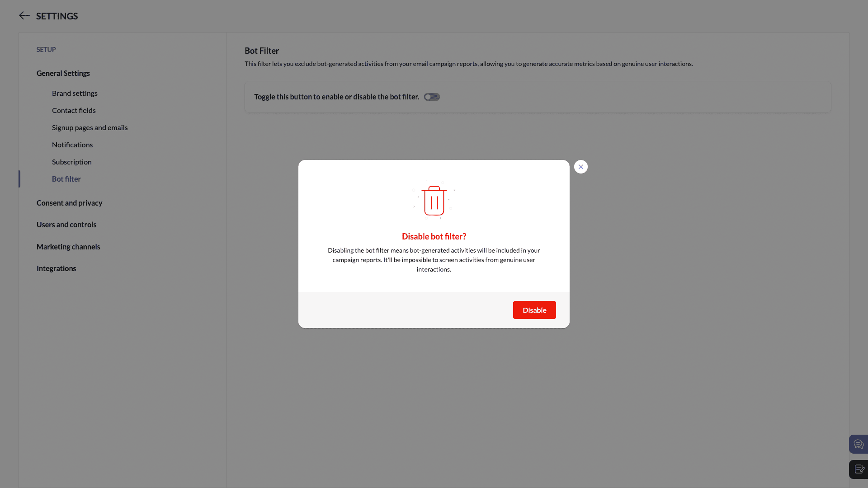868x488 pixels.
Task: Open the feedback notes icon
Action: pos(858,469)
